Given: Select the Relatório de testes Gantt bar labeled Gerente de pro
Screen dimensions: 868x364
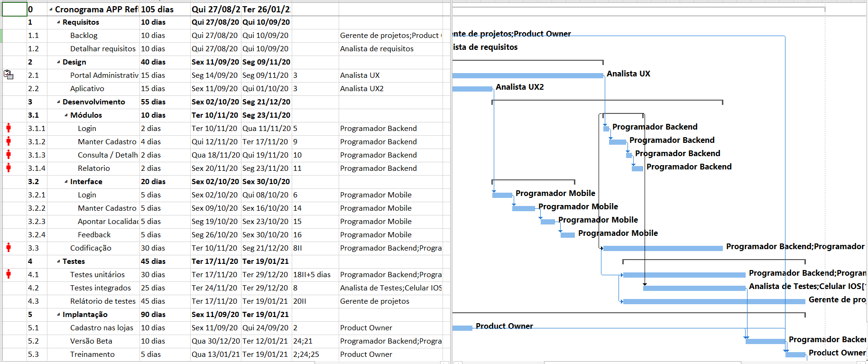Looking at the screenshot, I should tap(714, 301).
